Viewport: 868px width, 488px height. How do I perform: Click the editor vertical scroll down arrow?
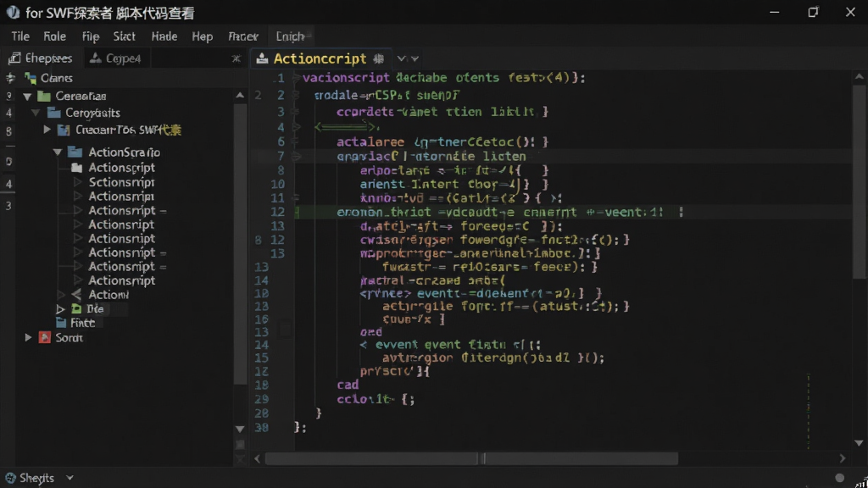[x=859, y=443]
